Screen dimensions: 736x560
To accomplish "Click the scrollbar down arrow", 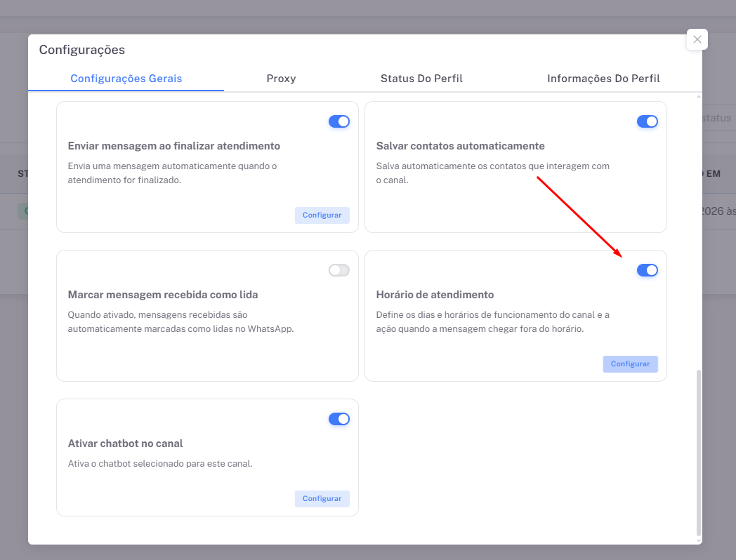I will (698, 540).
